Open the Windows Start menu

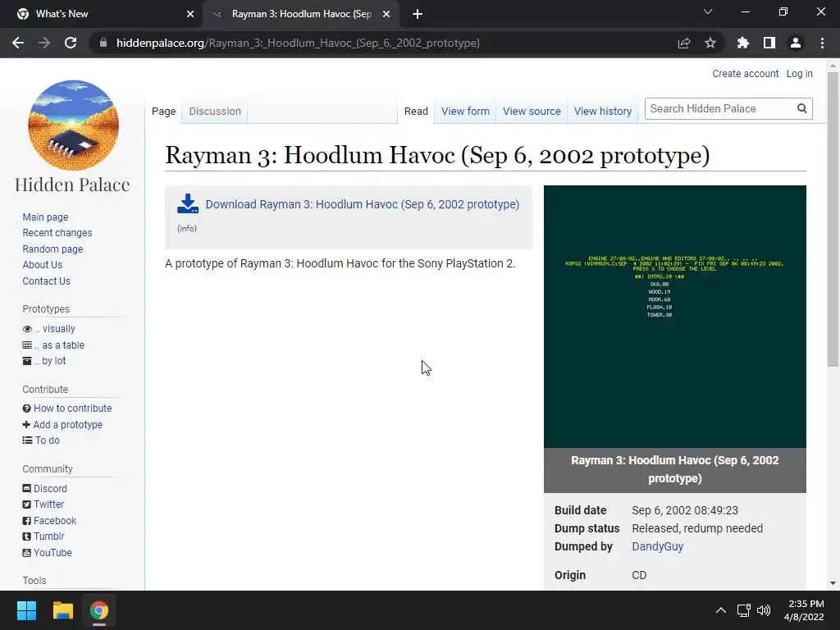(26, 610)
